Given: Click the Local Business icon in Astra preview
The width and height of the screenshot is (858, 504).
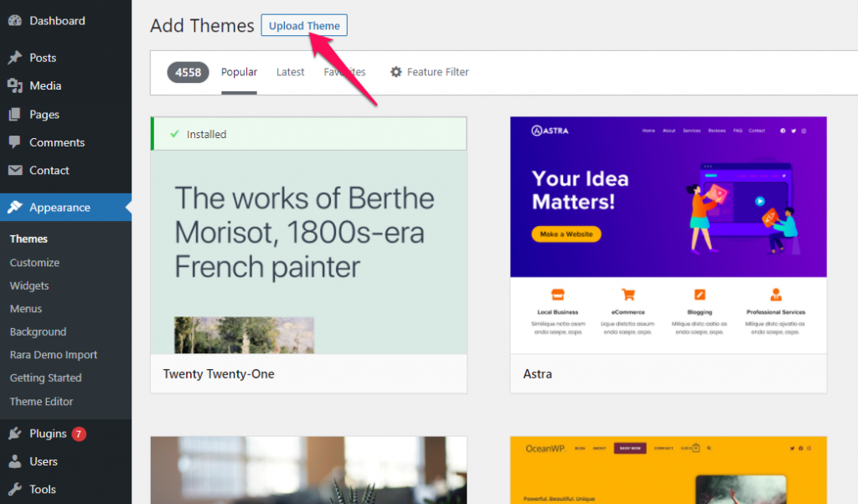Looking at the screenshot, I should pos(557,295).
